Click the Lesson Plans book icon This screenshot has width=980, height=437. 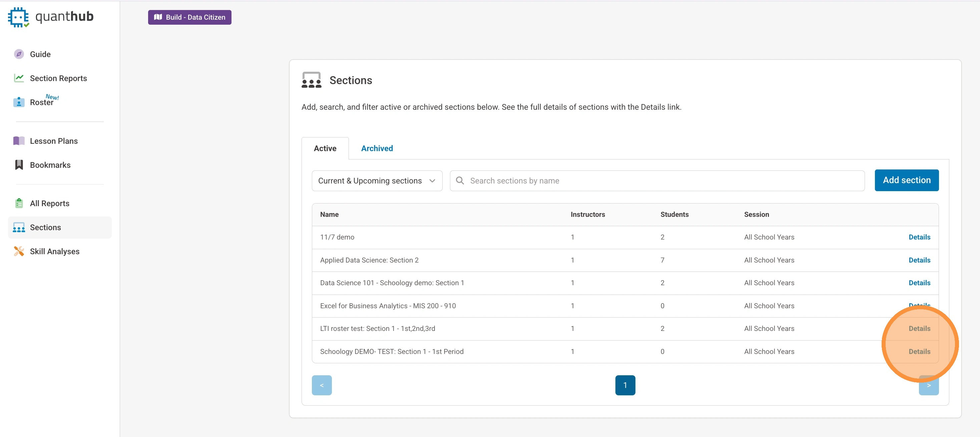[x=19, y=141]
